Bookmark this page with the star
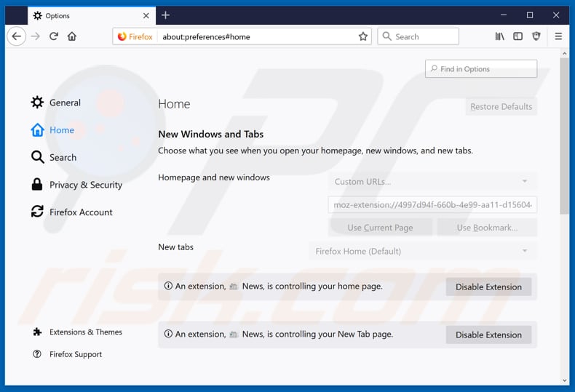Image resolution: width=575 pixels, height=392 pixels. (x=363, y=36)
